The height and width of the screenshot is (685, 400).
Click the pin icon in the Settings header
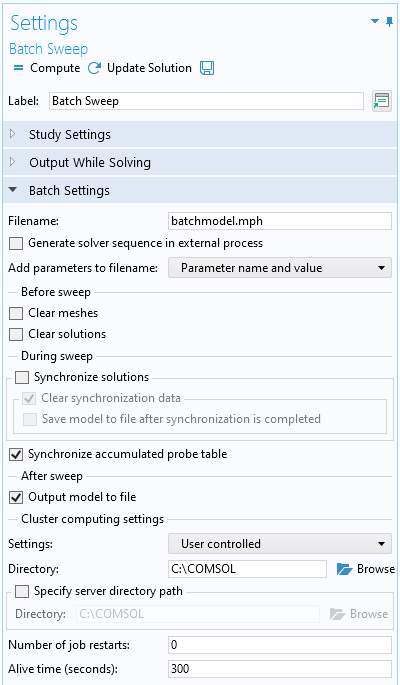click(390, 21)
